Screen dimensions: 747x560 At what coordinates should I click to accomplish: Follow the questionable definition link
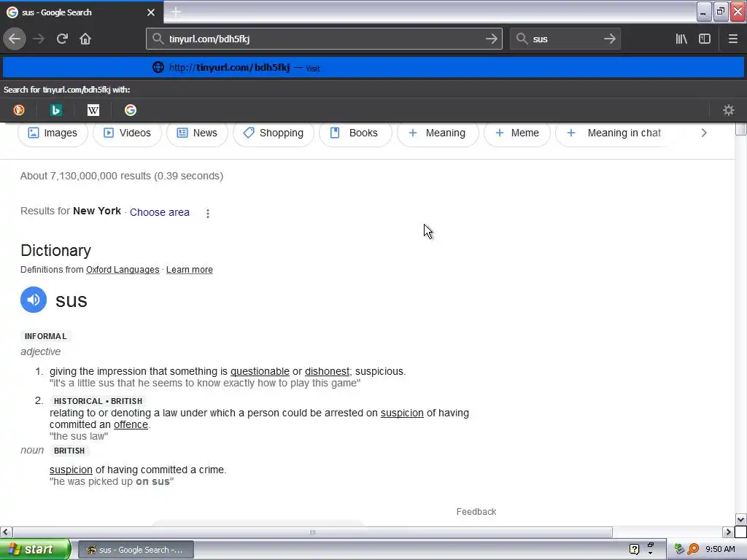(x=260, y=371)
